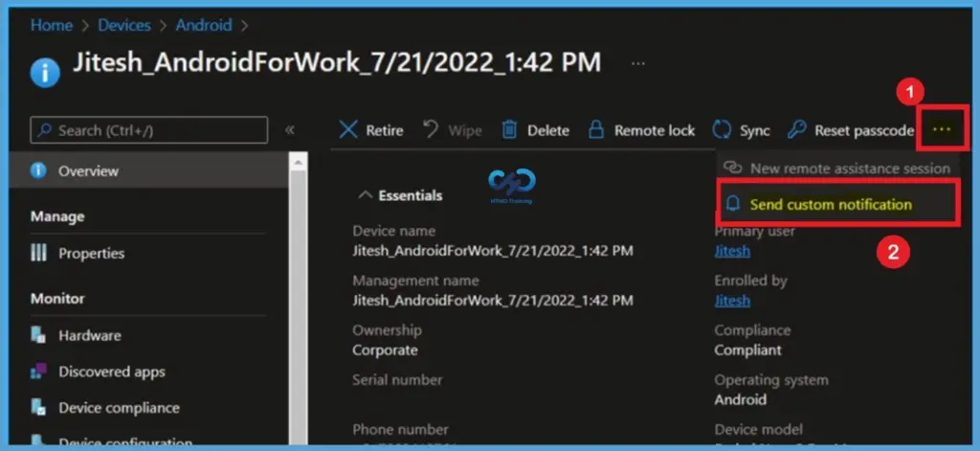Click the Device model label
Image resolution: width=980 pixels, height=451 pixels.
[x=759, y=430]
